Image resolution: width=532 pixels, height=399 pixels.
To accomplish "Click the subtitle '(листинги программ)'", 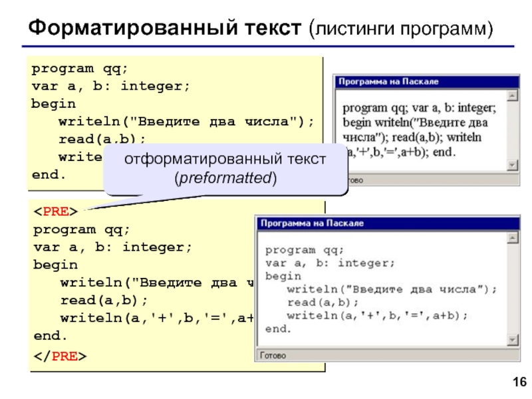I will tap(402, 30).
